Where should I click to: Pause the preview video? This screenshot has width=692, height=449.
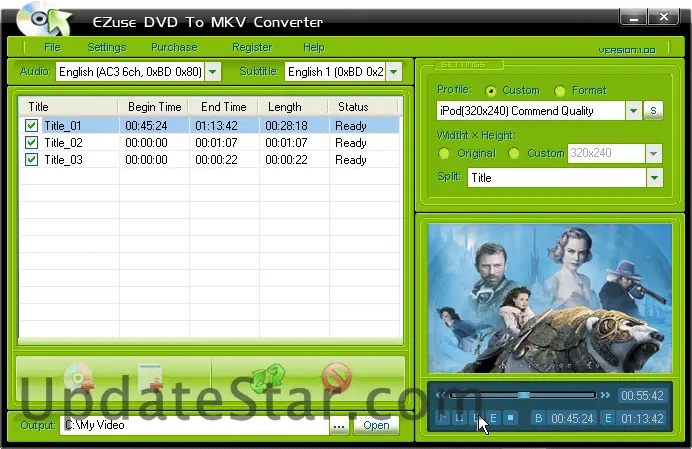pos(459,418)
